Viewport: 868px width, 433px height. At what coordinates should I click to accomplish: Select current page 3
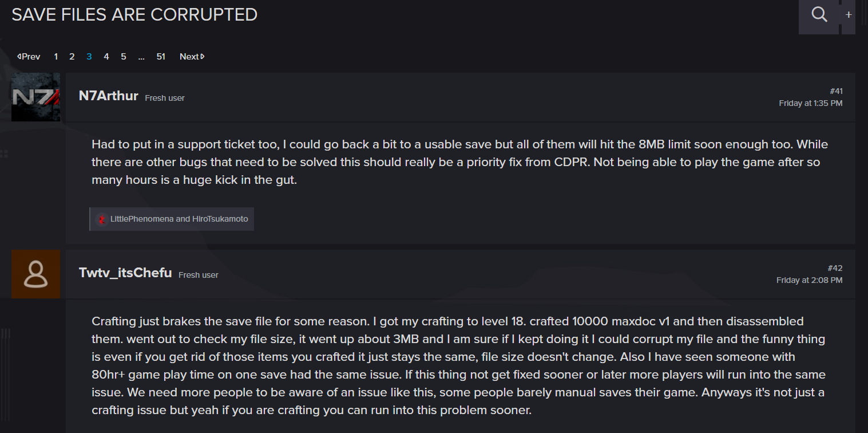pyautogui.click(x=89, y=57)
